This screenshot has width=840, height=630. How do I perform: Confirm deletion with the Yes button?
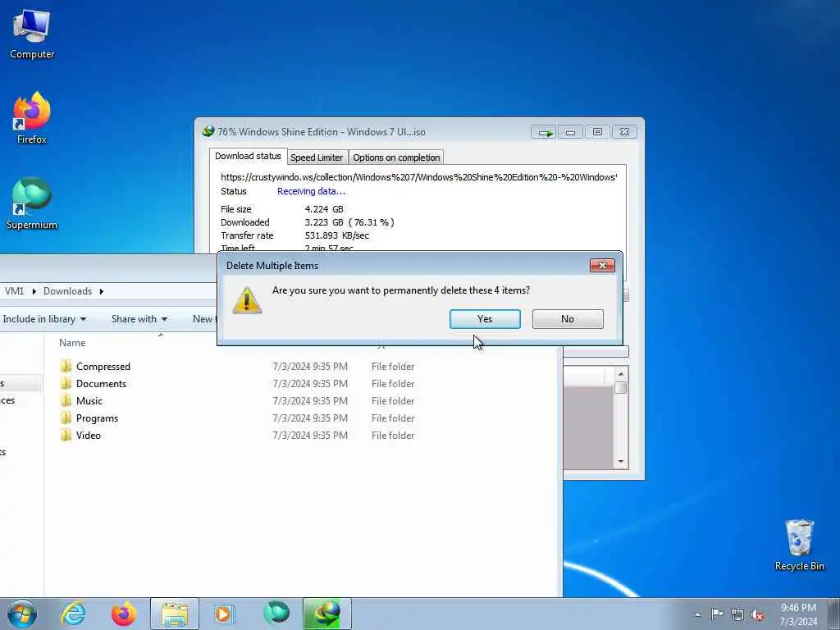[x=485, y=319]
